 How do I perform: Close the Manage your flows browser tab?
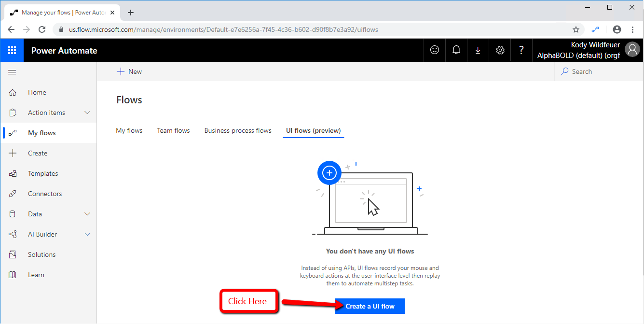pos(112,13)
